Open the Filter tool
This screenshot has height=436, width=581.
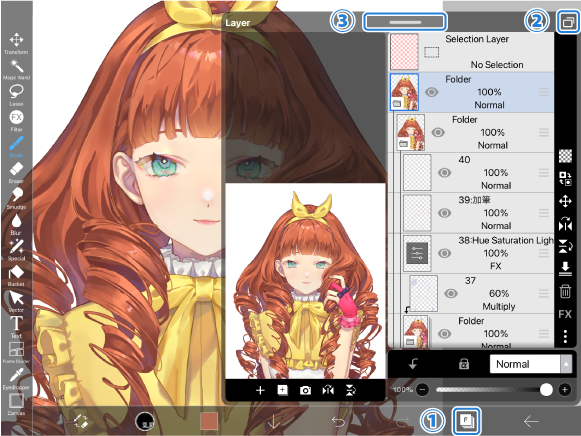pyautogui.click(x=16, y=121)
